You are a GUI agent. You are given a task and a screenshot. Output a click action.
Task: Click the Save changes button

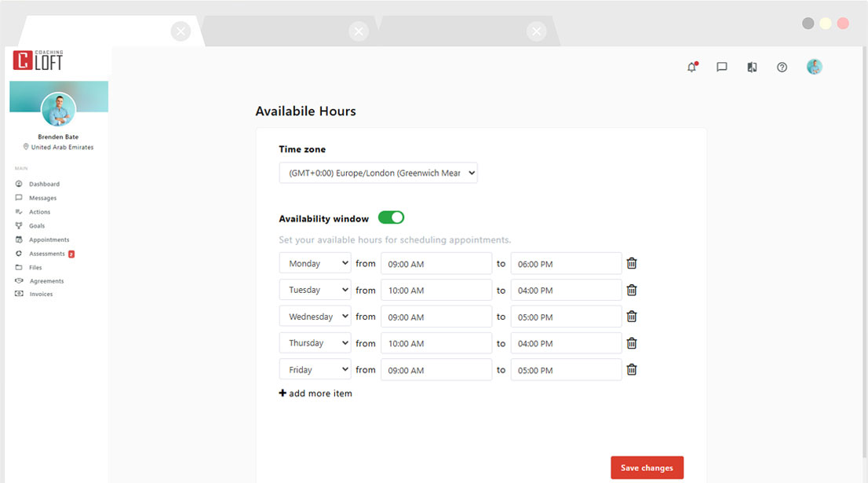tap(647, 467)
